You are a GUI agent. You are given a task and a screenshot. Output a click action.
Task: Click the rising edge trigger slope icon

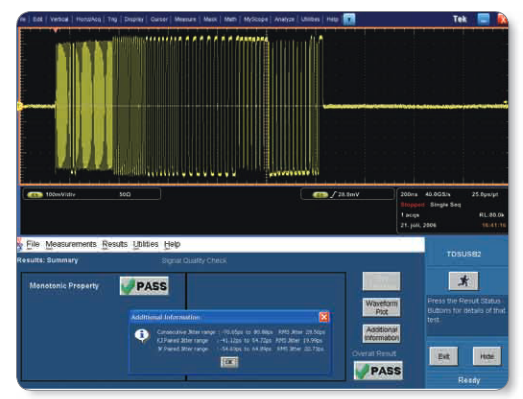pyautogui.click(x=333, y=195)
